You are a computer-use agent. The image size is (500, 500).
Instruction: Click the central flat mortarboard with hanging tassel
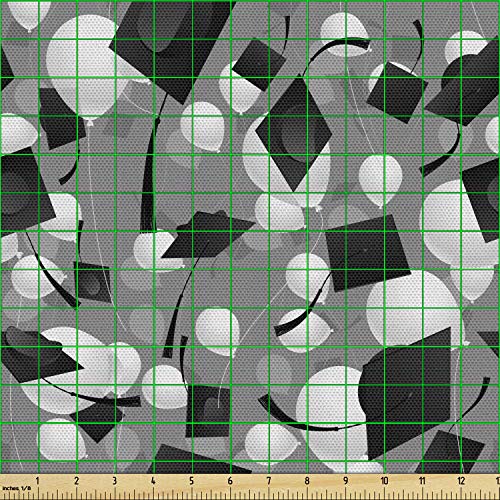208,235
